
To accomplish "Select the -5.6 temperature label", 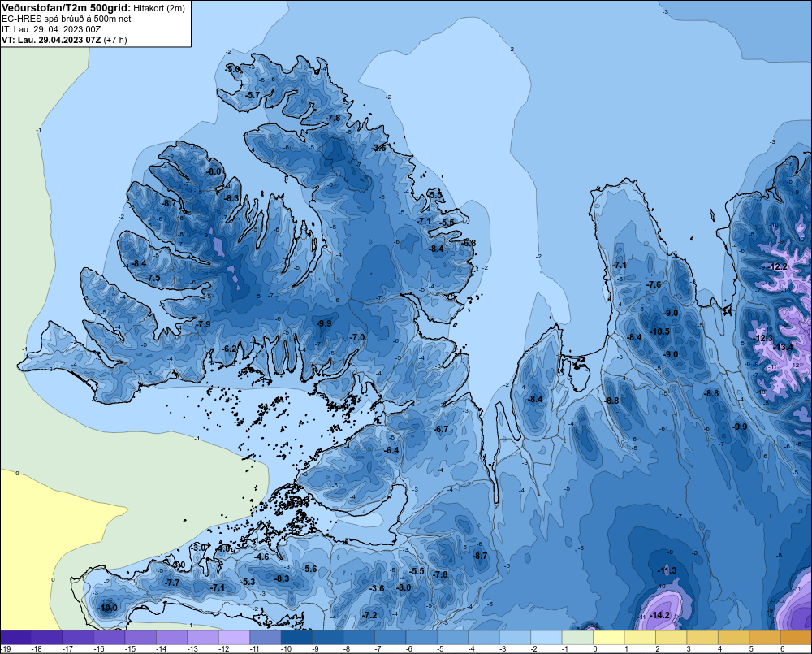I will point(309,569).
